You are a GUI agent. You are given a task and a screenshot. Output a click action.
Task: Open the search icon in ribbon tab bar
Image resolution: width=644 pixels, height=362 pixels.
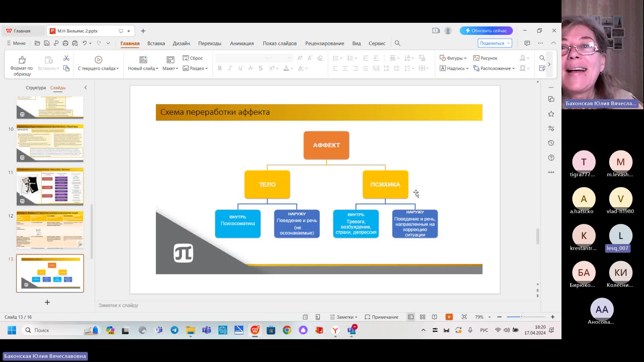397,43
